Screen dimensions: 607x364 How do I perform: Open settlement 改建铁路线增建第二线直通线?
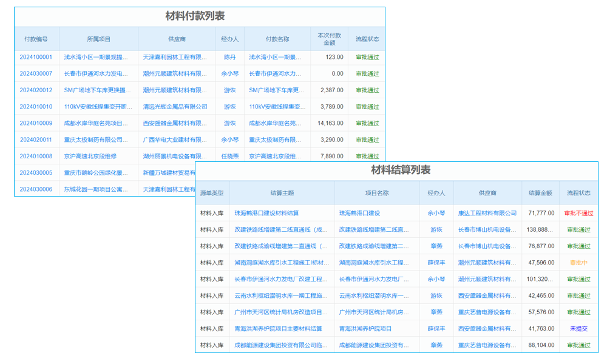click(x=280, y=229)
